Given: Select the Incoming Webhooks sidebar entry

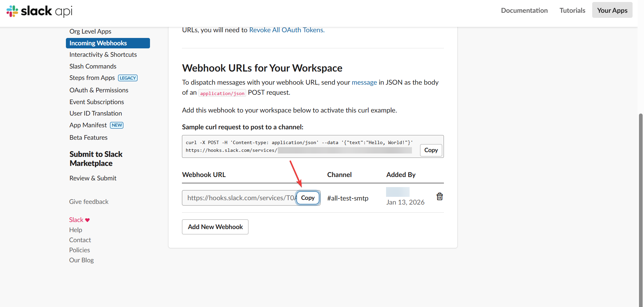Looking at the screenshot, I should point(98,43).
